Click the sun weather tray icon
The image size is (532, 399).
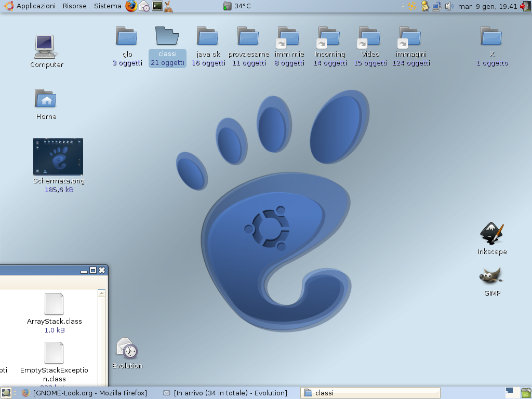(x=412, y=6)
